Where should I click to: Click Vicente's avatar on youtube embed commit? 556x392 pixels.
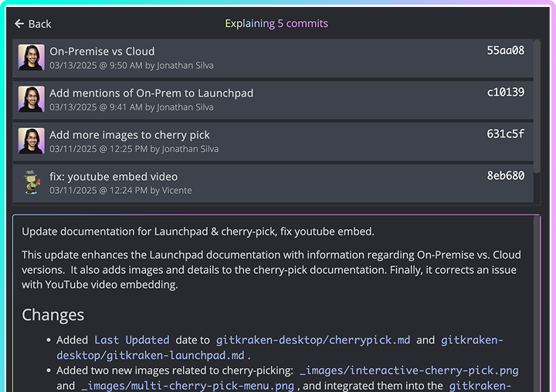click(32, 183)
